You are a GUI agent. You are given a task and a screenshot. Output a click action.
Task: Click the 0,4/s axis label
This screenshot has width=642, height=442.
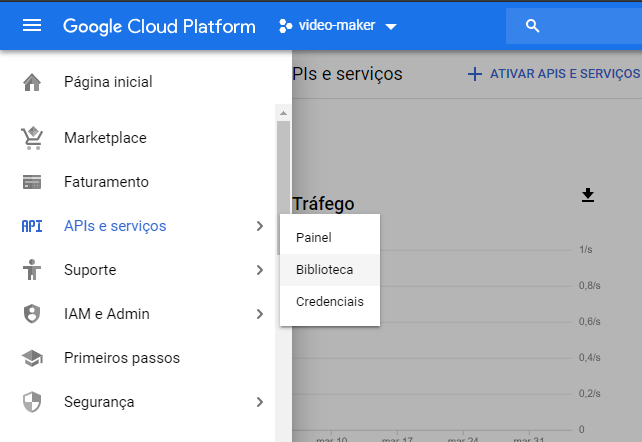[590, 358]
